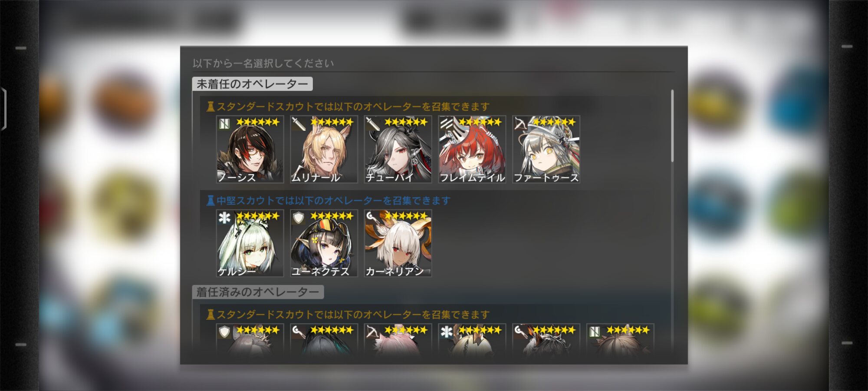Click ファートゥース sniper bow class icon
Screen dimensions: 868x391
520,124
